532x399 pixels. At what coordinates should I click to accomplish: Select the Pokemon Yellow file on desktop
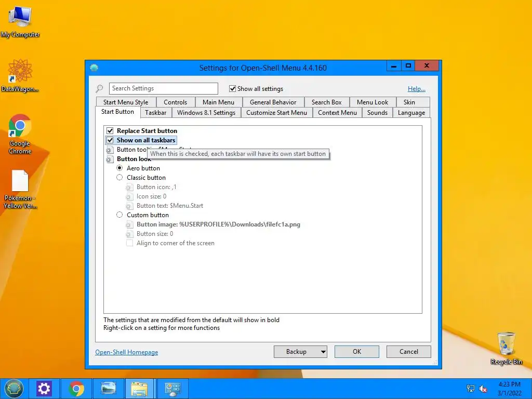tap(20, 189)
